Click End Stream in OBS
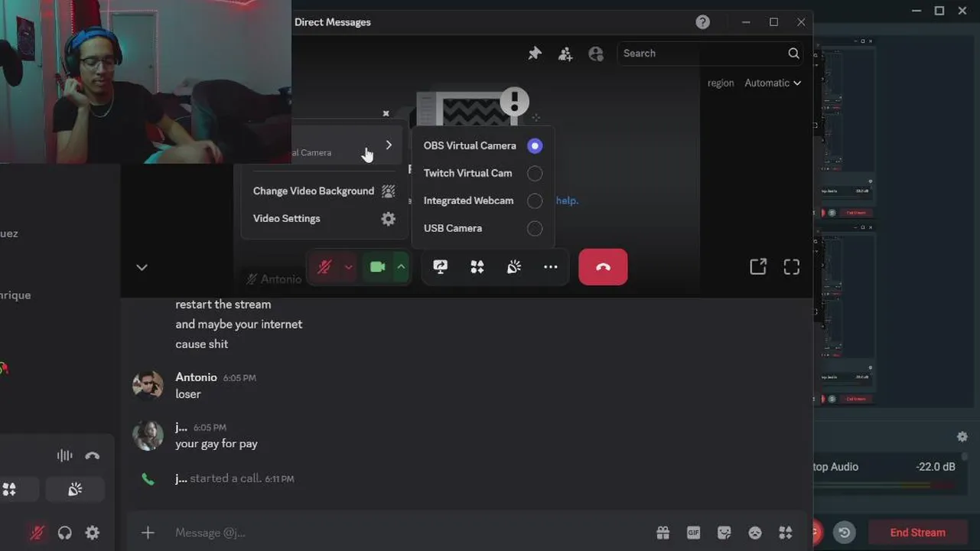980x551 pixels. tap(917, 533)
